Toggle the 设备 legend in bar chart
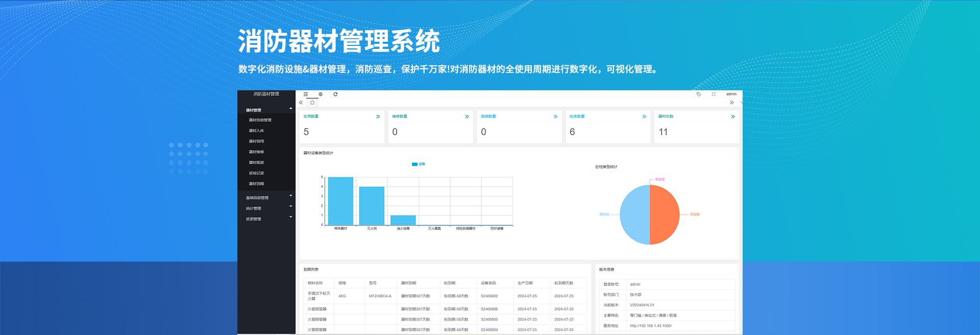980x335 pixels. pyautogui.click(x=419, y=164)
